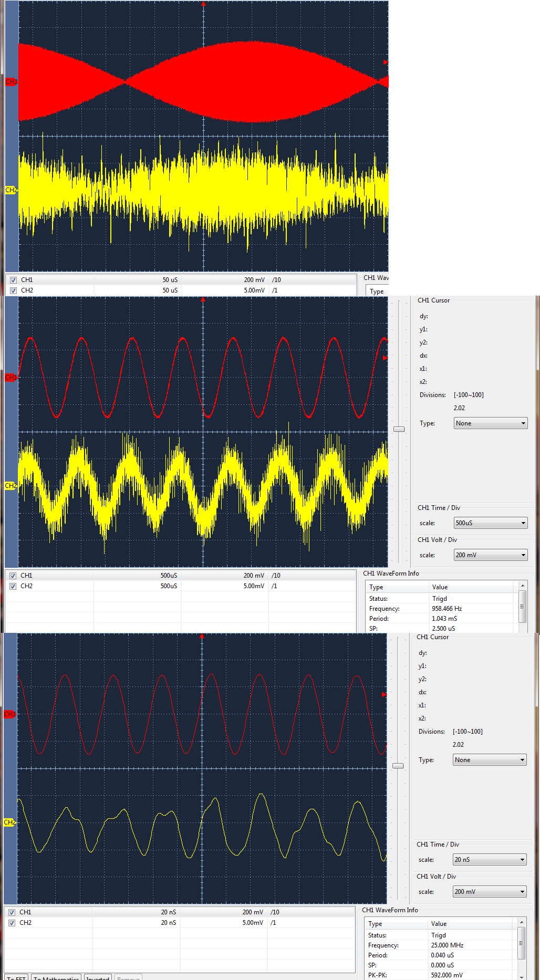Select the PK-PK value 592.000 mV
This screenshot has height=980, width=540.
pyautogui.click(x=446, y=975)
